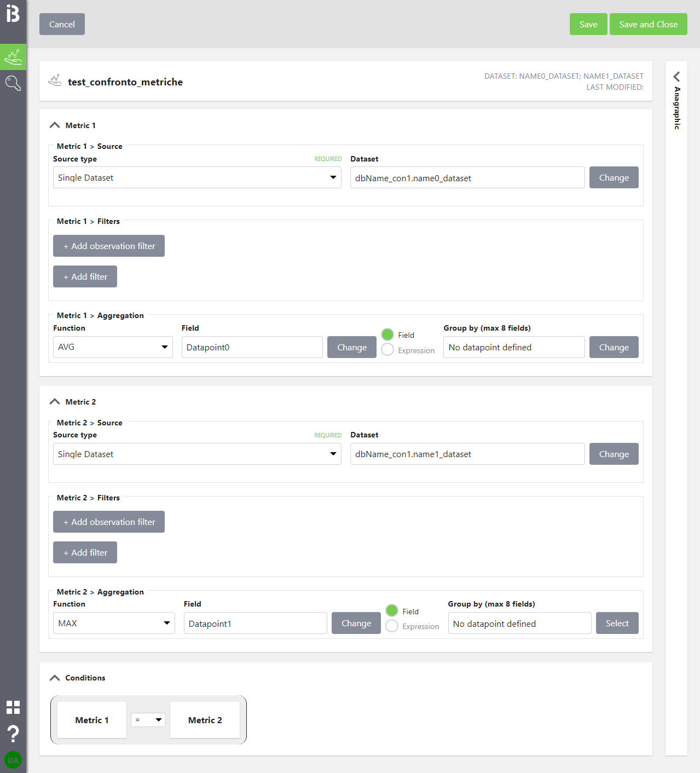Click the iB logo in sidebar
This screenshot has width=700, height=773.
pos(13,14)
